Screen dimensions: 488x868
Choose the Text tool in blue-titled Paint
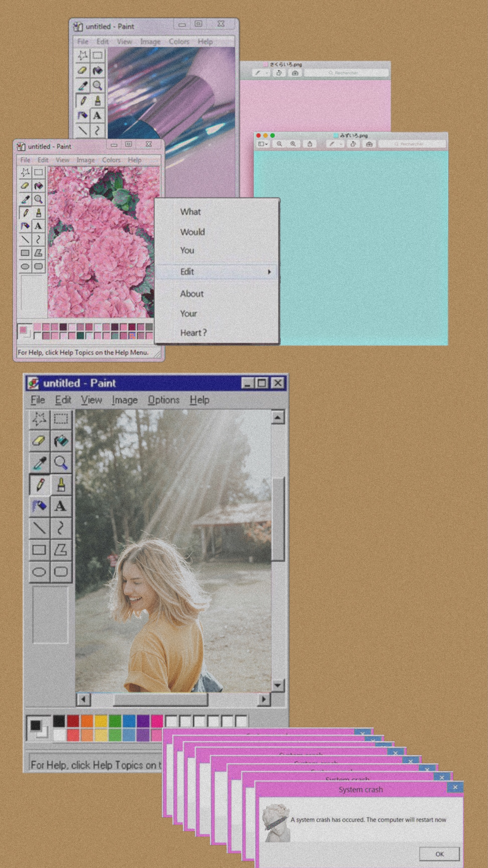61,506
